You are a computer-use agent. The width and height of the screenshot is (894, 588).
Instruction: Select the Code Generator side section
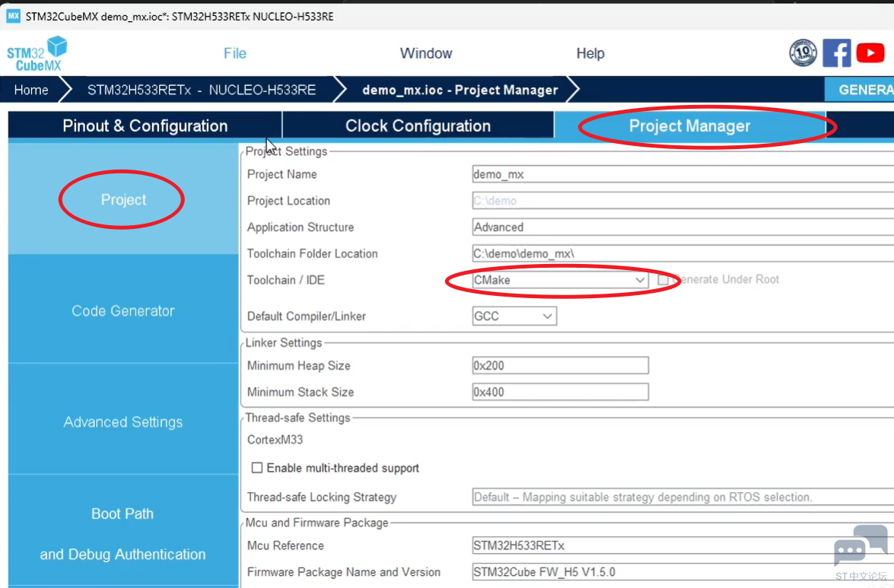pos(123,310)
